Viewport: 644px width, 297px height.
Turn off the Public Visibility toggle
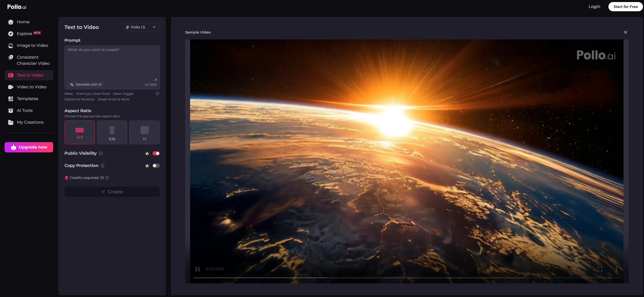tap(156, 153)
